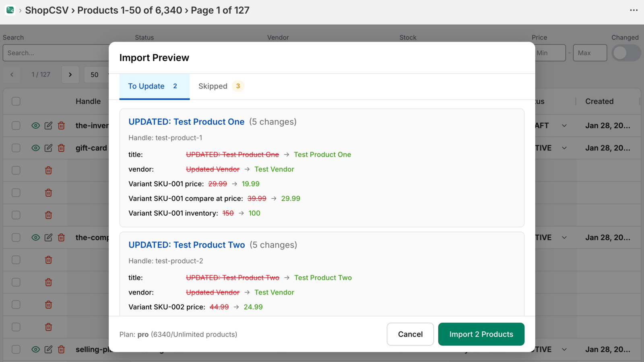Click the trash icon on the-comp row
Viewport: 644px width, 362px height.
click(61, 237)
